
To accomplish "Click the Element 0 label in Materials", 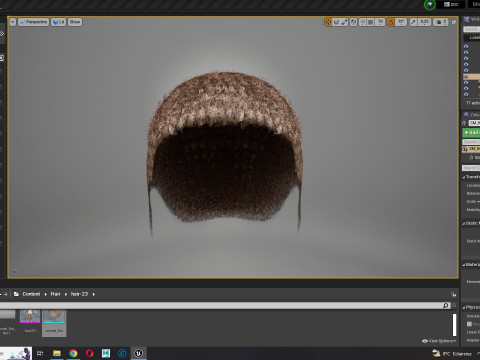I will (x=473, y=282).
